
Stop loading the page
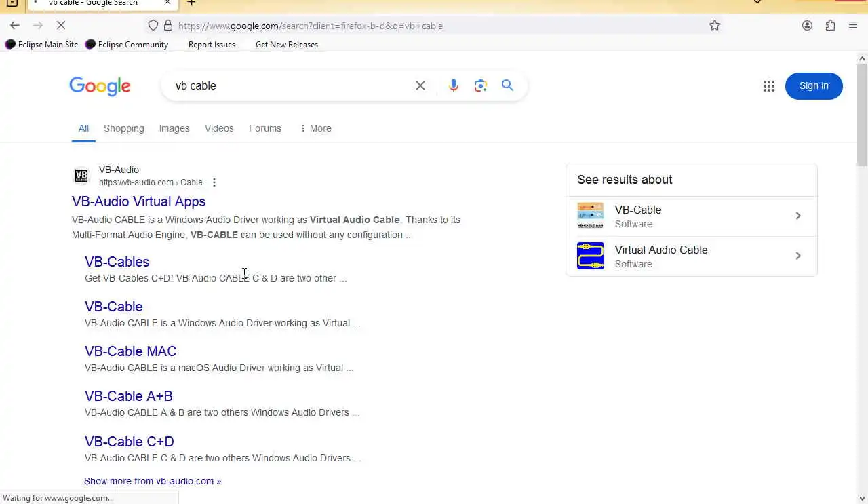click(60, 25)
